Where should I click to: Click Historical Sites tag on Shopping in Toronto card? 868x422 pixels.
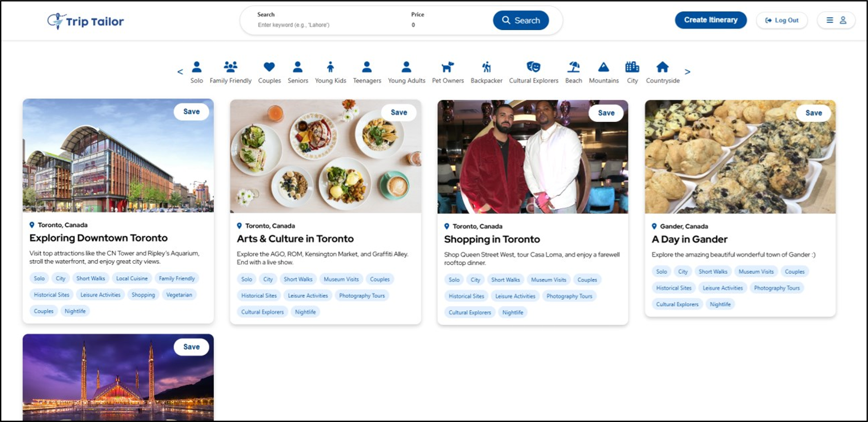tap(466, 296)
